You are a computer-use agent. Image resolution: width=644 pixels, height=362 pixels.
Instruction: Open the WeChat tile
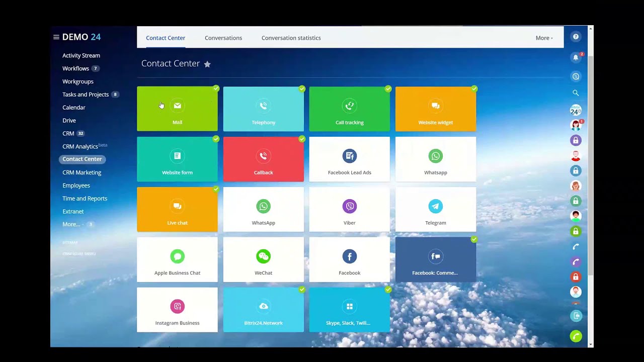point(263,259)
